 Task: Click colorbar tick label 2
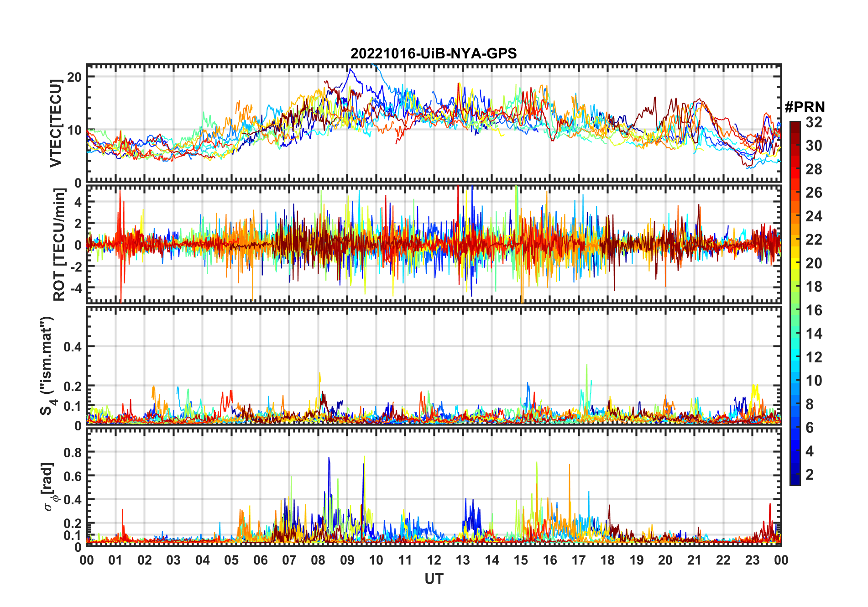[x=810, y=475]
